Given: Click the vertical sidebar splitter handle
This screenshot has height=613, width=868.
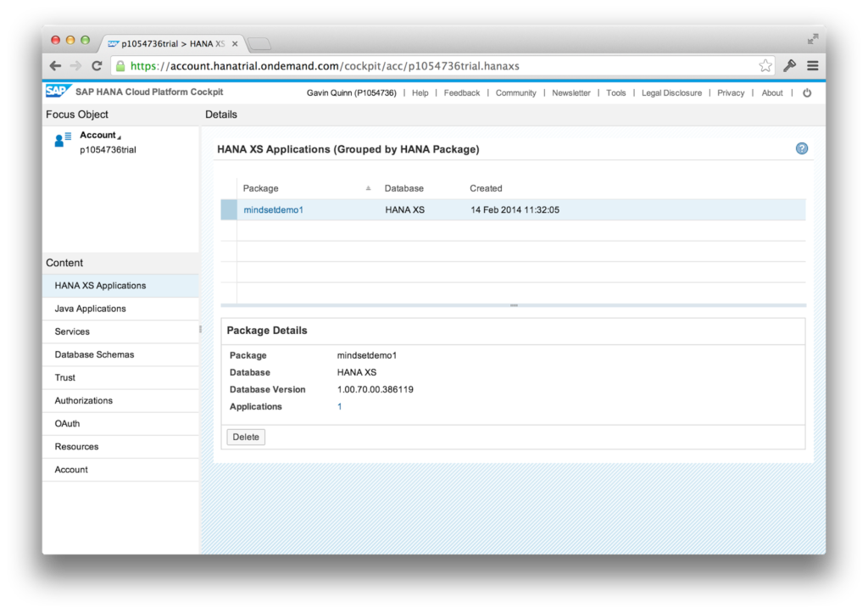Looking at the screenshot, I should (x=200, y=329).
